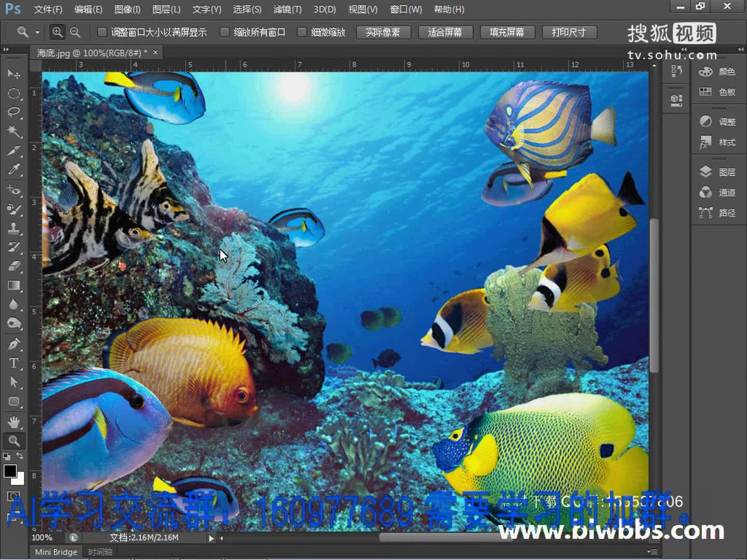The image size is (747, 560).
Task: Select the Sponge tool
Action: pyautogui.click(x=14, y=324)
